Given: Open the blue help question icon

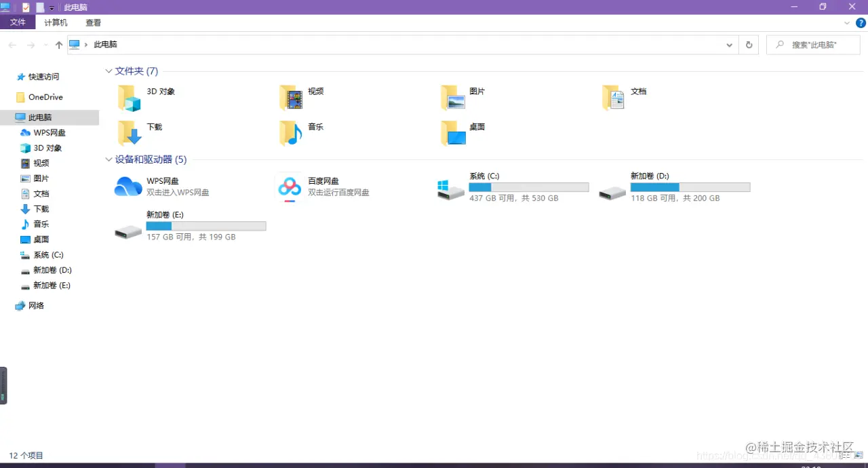Looking at the screenshot, I should pyautogui.click(x=861, y=22).
